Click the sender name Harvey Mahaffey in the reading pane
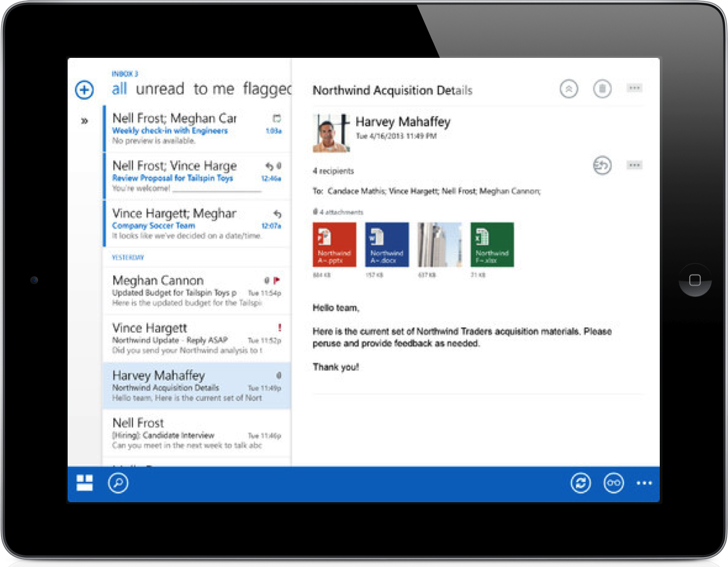 pos(402,122)
